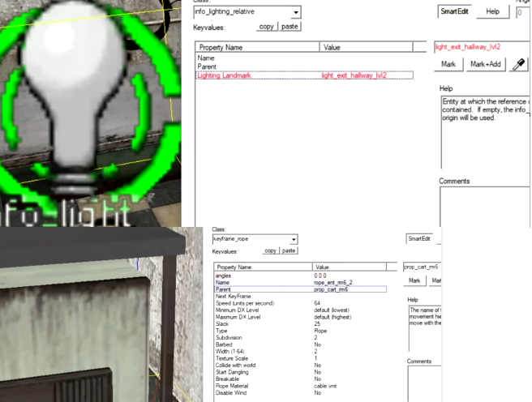The image size is (532, 402).
Task: Click the Property Name column header, upper list
Action: click(258, 48)
